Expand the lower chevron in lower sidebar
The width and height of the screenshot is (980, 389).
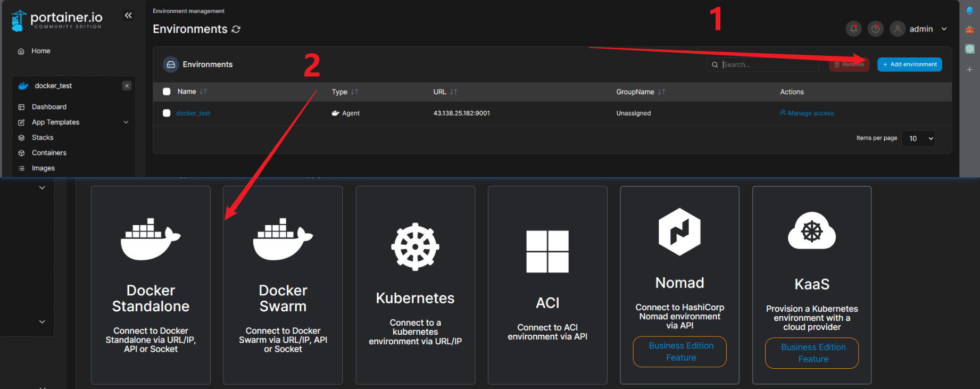[x=42, y=322]
